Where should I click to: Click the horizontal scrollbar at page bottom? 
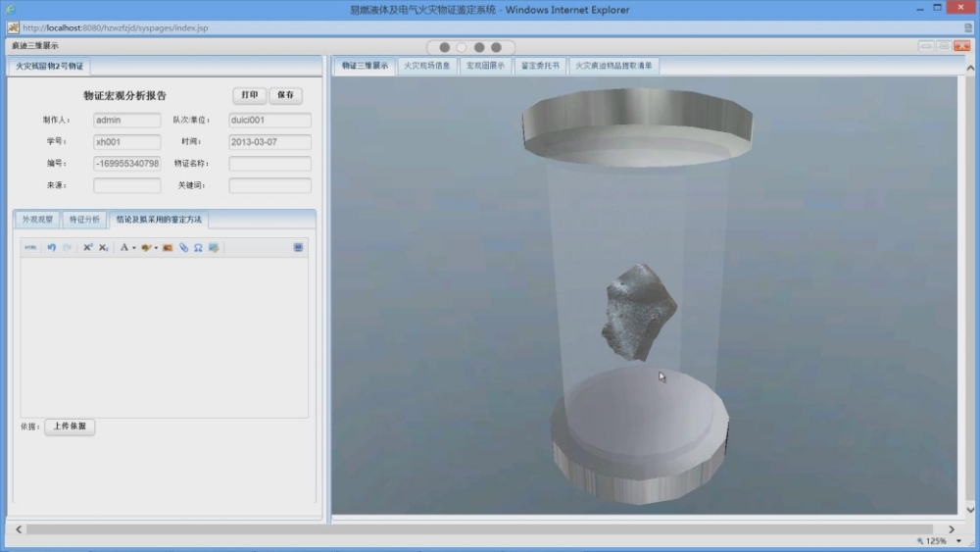pyautogui.click(x=470, y=529)
